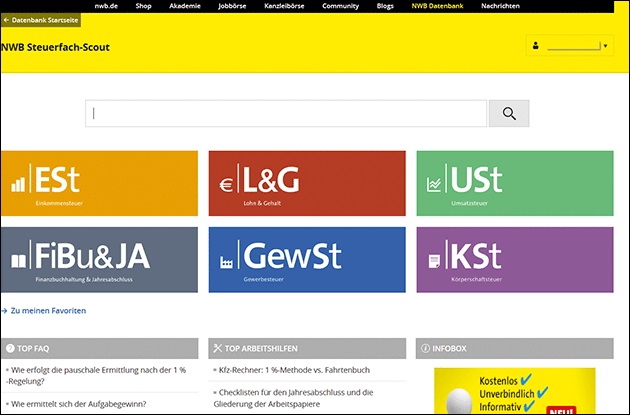This screenshot has height=415, width=630.
Task: Open the KSt Körperschaftsteuer tile
Action: click(x=512, y=260)
